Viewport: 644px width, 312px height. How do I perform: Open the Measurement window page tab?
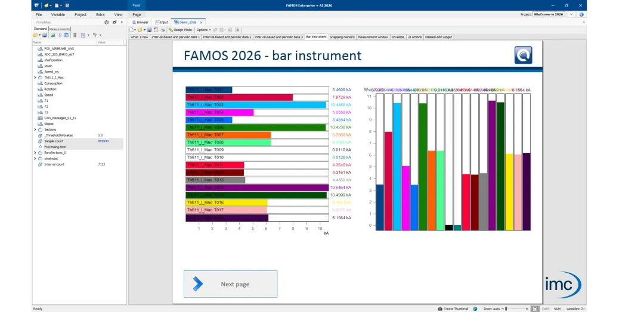[x=373, y=37]
